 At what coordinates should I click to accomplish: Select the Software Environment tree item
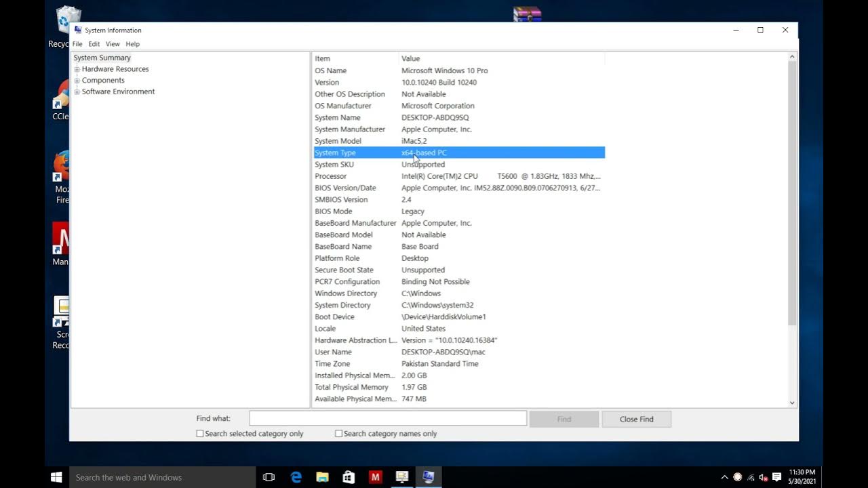pos(118,91)
